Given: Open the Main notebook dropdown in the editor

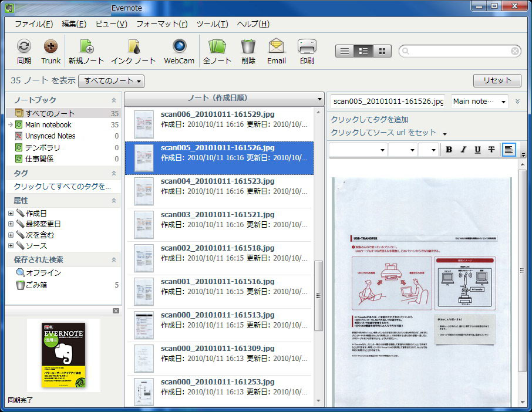Looking at the screenshot, I should click(x=479, y=102).
